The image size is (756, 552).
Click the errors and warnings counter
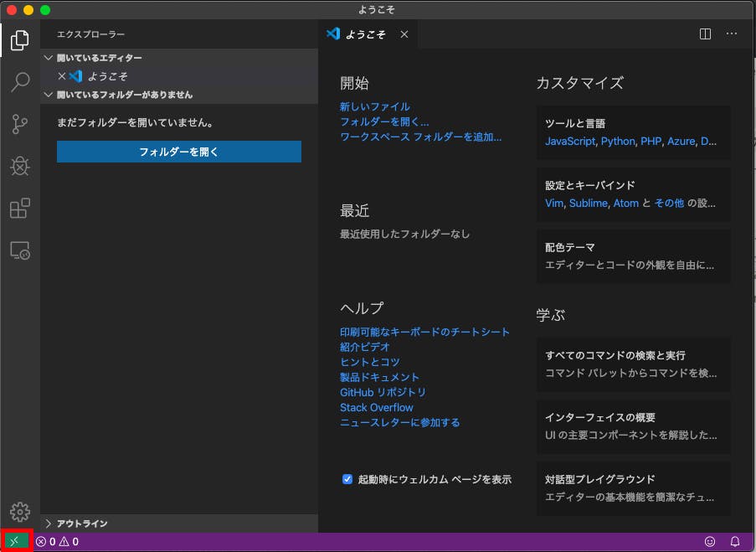(x=55, y=541)
